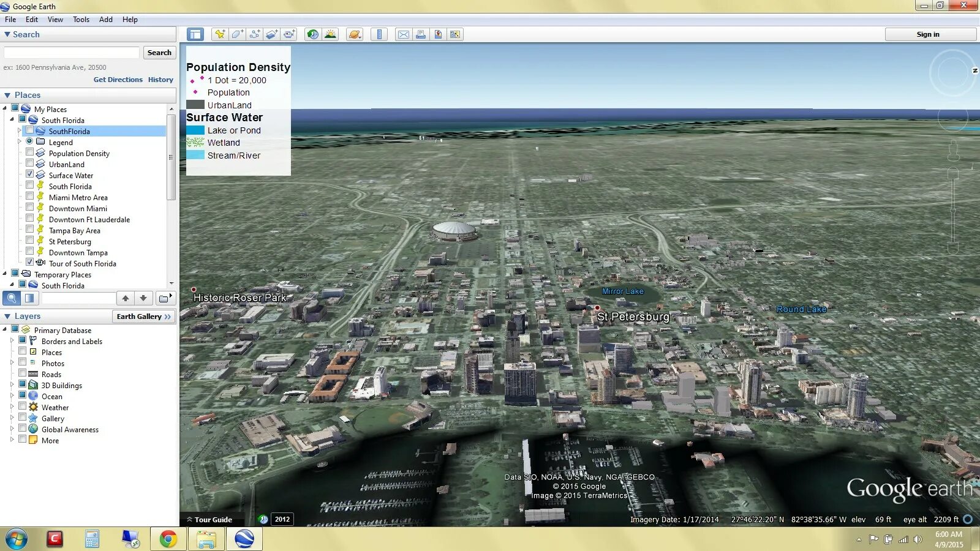Toggle sunlight across the landscape
This screenshot has height=551, width=980.
click(x=330, y=34)
